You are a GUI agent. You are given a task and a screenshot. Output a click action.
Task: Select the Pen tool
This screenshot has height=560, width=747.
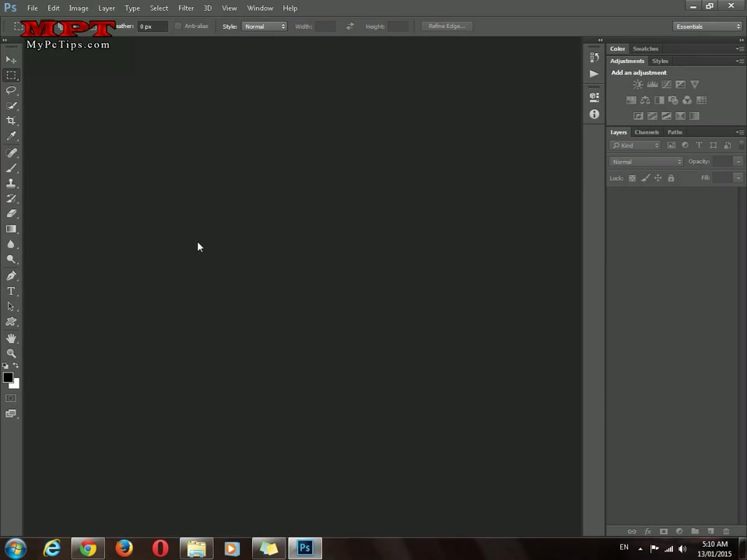coord(11,276)
